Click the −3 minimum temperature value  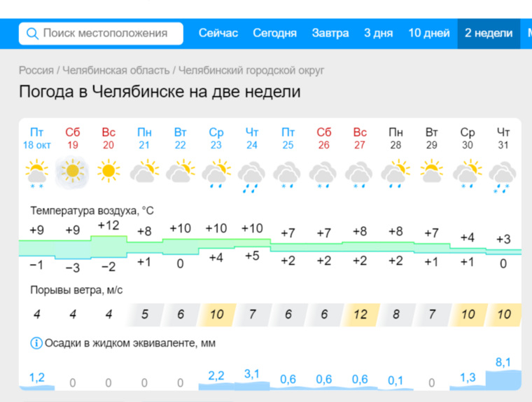[x=73, y=268]
